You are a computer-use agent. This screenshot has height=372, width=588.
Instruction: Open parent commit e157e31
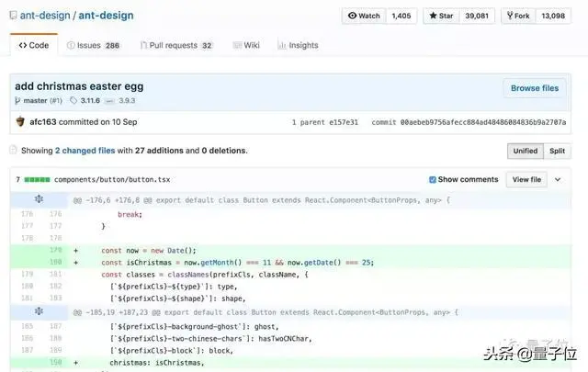coord(344,121)
